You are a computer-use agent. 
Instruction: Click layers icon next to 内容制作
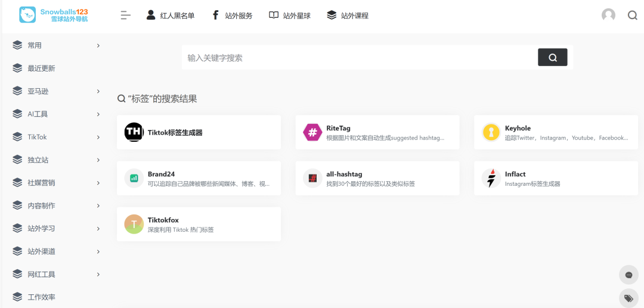click(17, 205)
